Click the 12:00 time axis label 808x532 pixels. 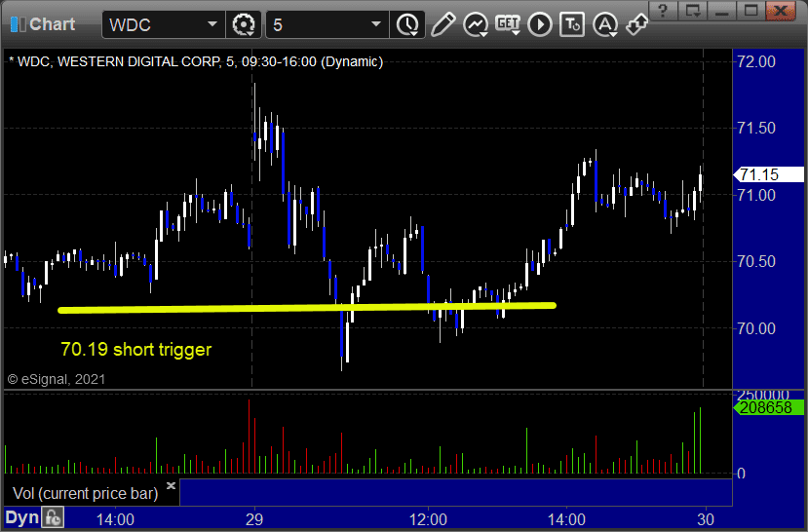(428, 518)
